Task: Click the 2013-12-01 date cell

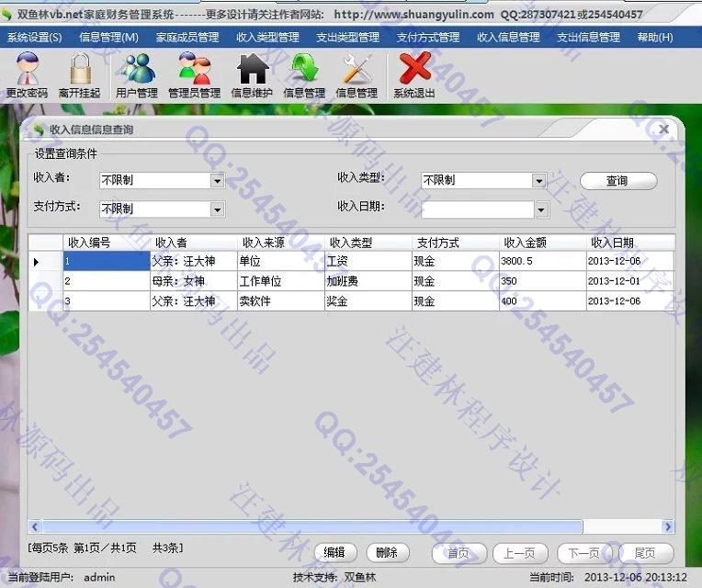Action: 630,281
